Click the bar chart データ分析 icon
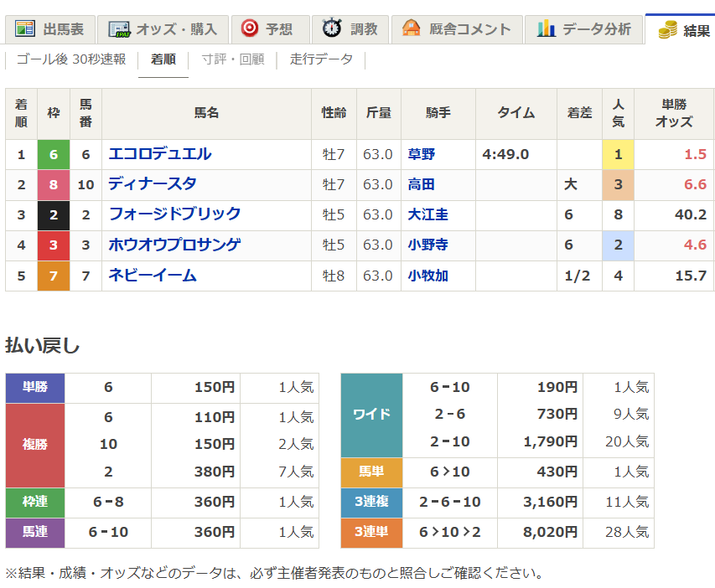Screen dimensions: 715x588 (546, 28)
